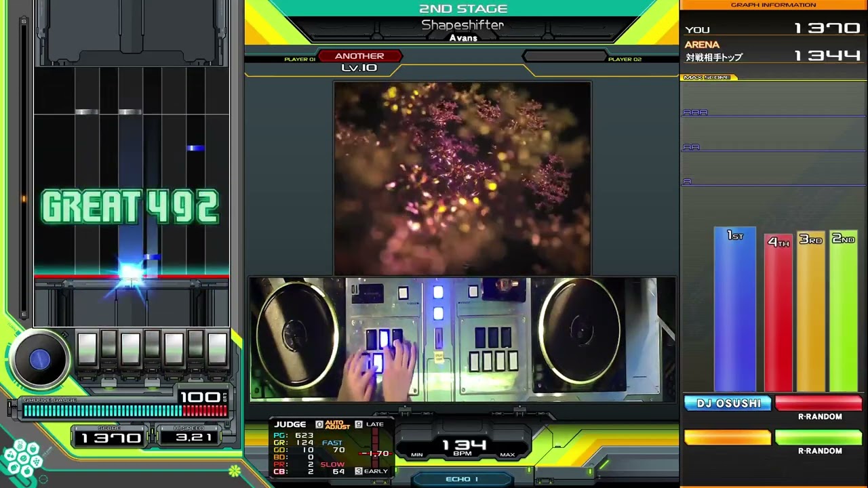The image size is (868, 488).
Task: Click the PR count 2
Action: (311, 464)
